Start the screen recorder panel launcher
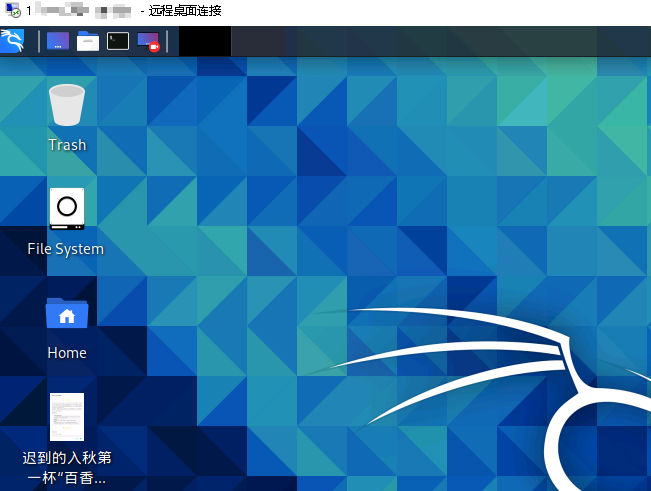This screenshot has width=651, height=491. pos(148,42)
